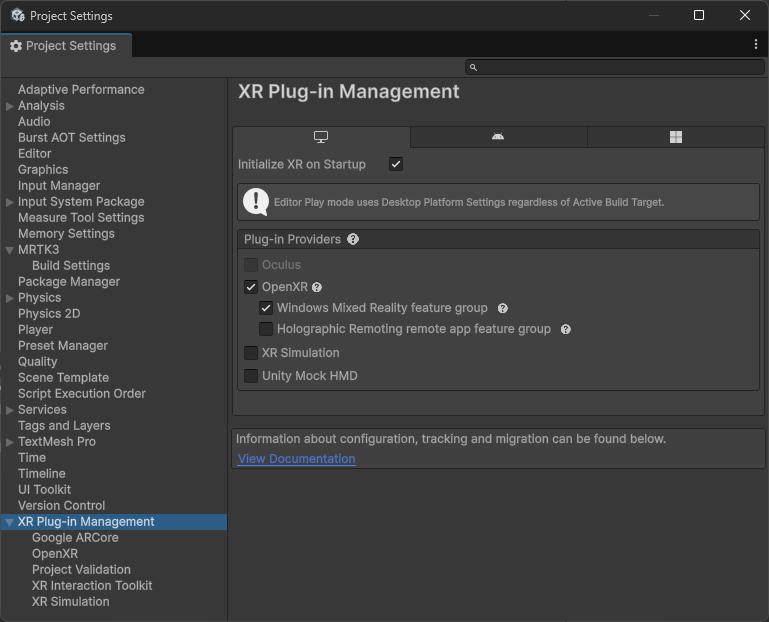Toggle Initialize XR on Startup checkbox
The width and height of the screenshot is (769, 622).
396,164
